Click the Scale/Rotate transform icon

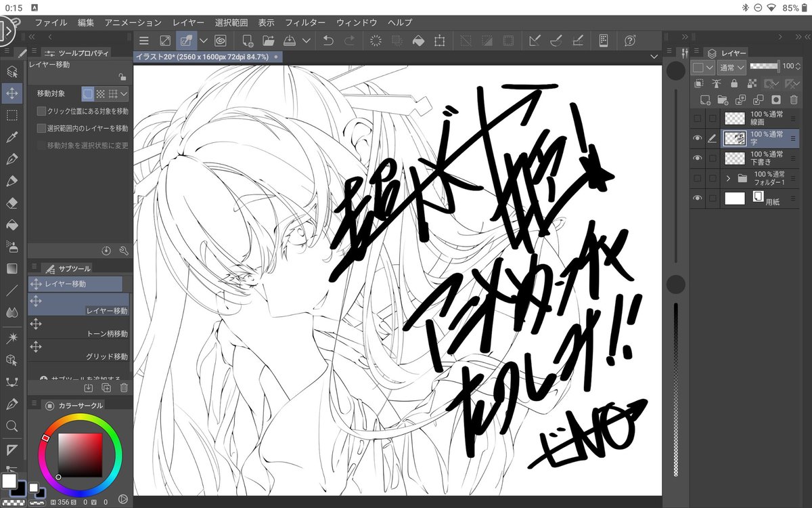click(439, 41)
